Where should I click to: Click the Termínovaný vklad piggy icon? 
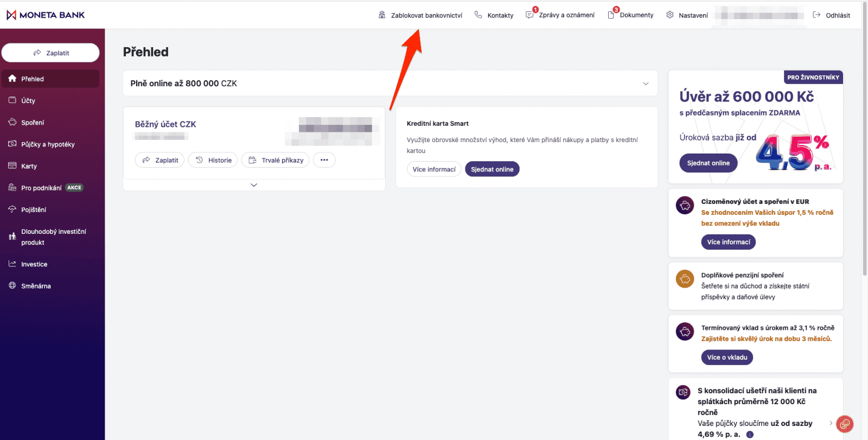point(685,331)
